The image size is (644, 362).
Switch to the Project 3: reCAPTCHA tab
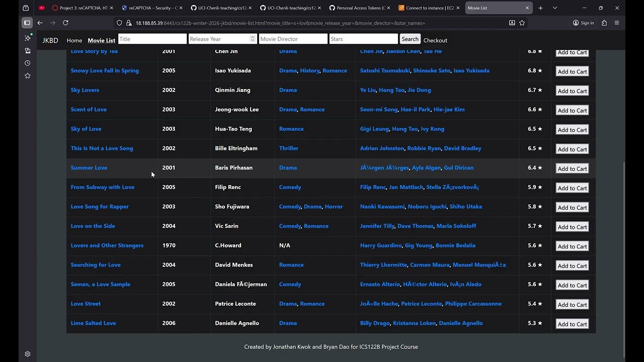(83, 8)
